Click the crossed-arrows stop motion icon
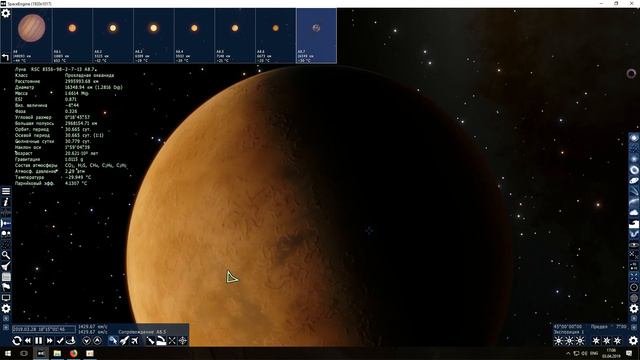This screenshot has height=360, width=640. tap(172, 340)
